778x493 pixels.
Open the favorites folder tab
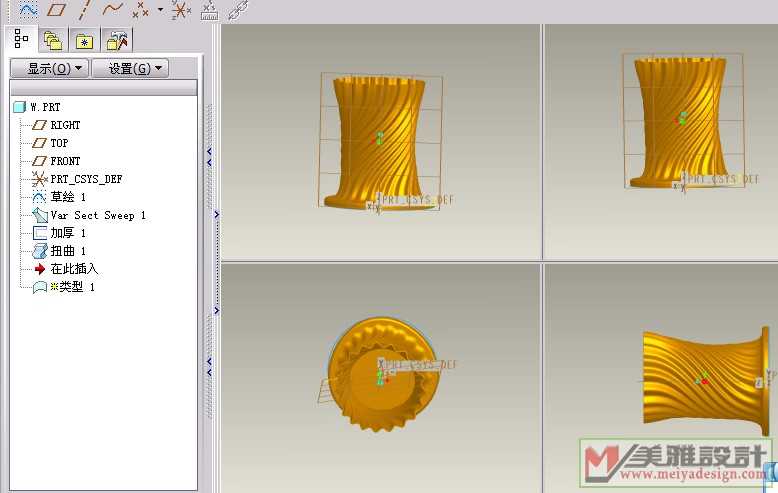[85, 41]
